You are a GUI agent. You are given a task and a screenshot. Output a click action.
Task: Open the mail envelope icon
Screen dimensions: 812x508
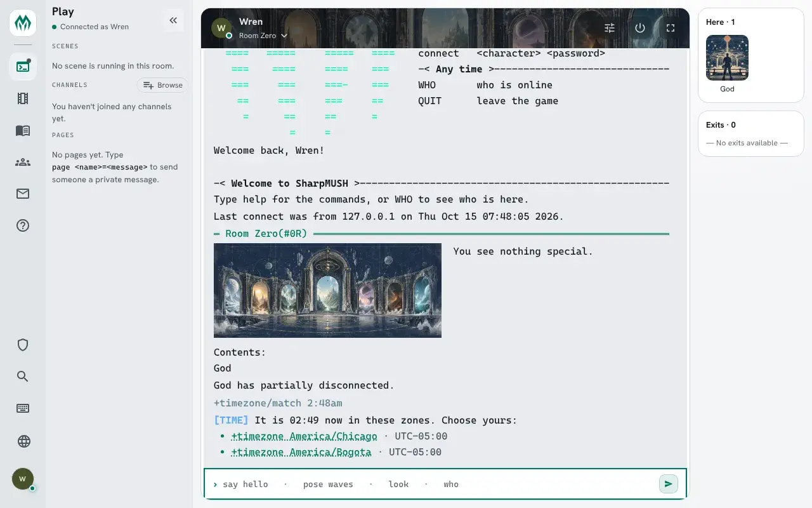(23, 194)
